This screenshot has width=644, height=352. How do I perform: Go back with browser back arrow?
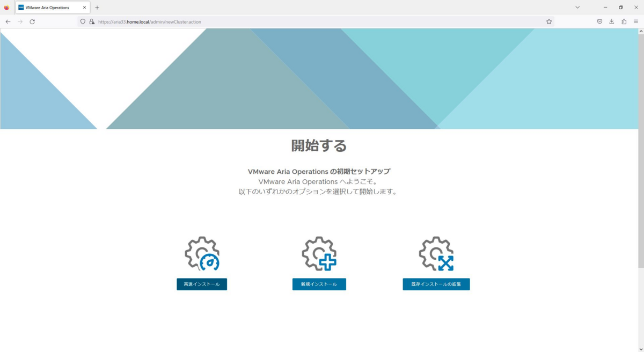coord(8,21)
